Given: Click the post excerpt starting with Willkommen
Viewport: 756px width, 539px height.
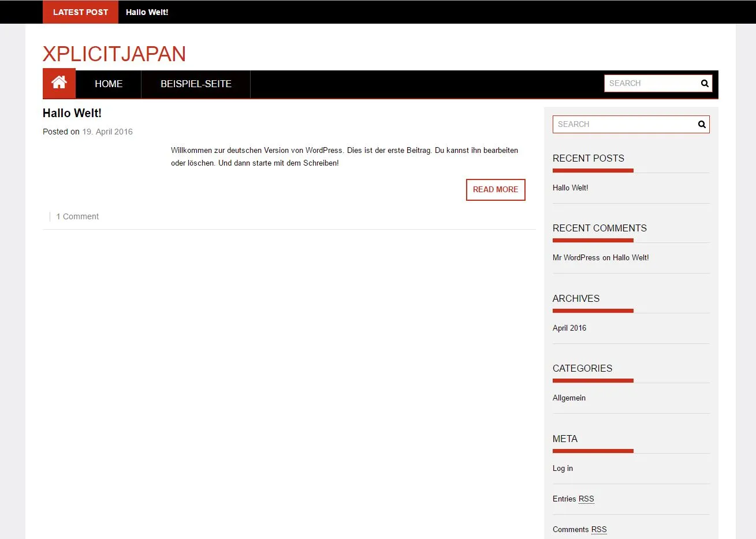Looking at the screenshot, I should [344, 156].
